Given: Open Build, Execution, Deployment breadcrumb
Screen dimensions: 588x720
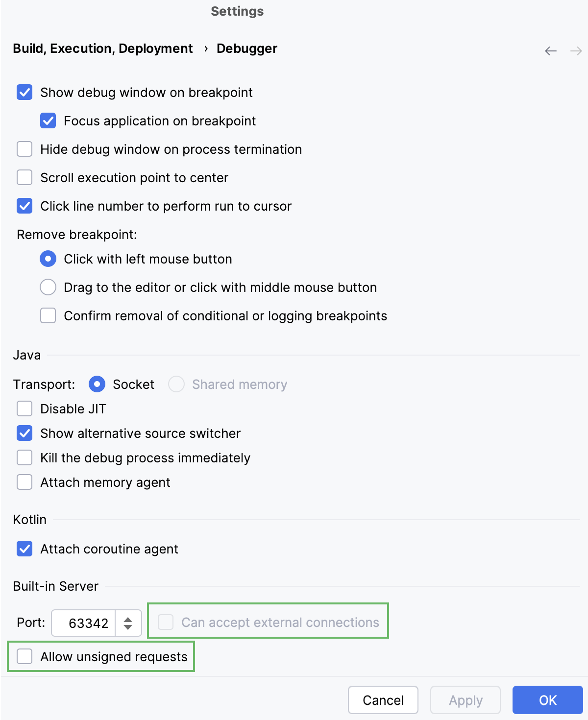Looking at the screenshot, I should click(x=102, y=48).
